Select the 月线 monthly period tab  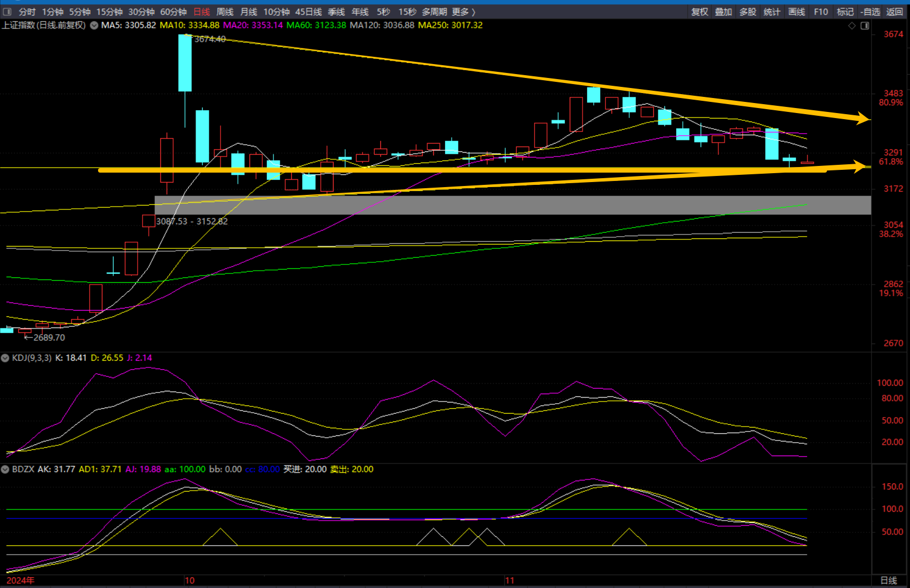[x=248, y=12]
